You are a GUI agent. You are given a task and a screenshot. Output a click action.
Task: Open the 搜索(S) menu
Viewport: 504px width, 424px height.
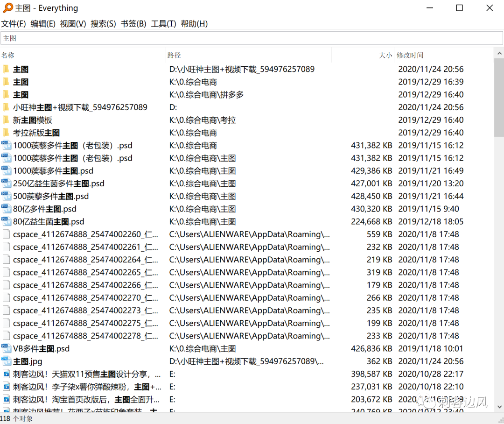click(103, 24)
